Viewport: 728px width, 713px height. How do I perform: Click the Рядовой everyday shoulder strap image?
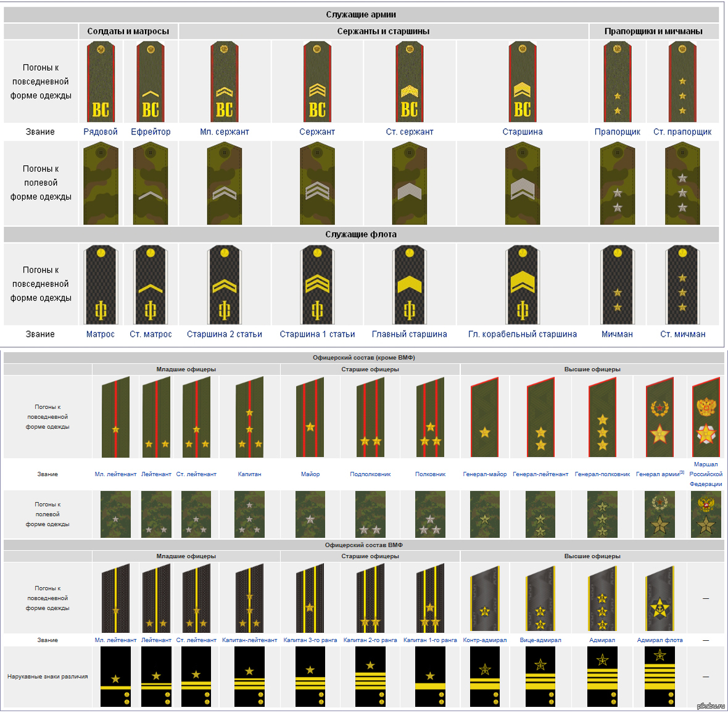click(101, 81)
